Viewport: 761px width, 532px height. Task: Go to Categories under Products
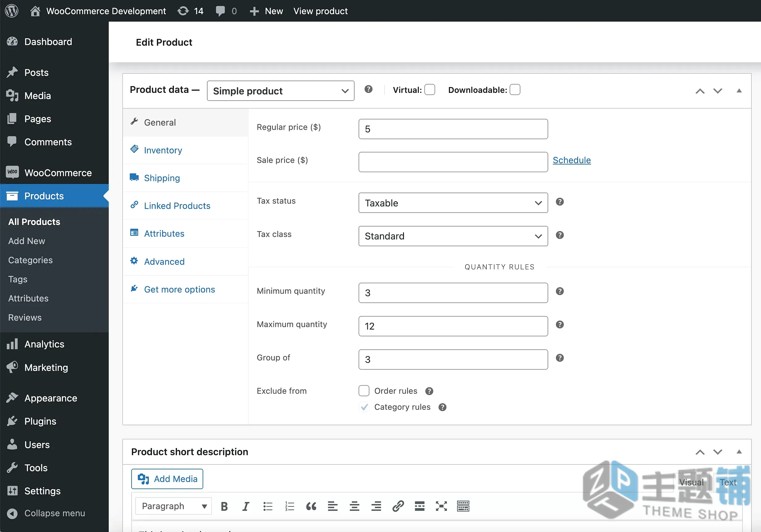pos(31,260)
